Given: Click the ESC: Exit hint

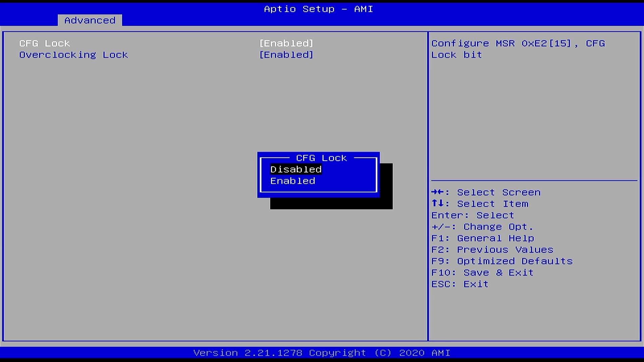Looking at the screenshot, I should 460,284.
